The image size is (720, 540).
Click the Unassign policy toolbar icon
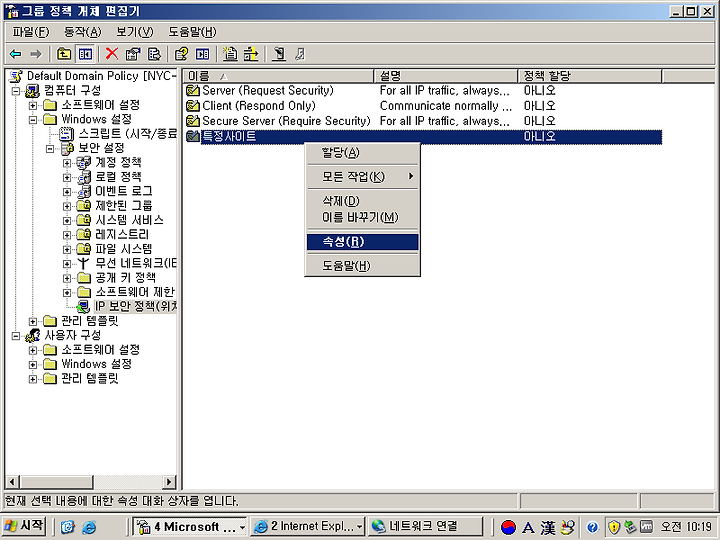pos(300,54)
